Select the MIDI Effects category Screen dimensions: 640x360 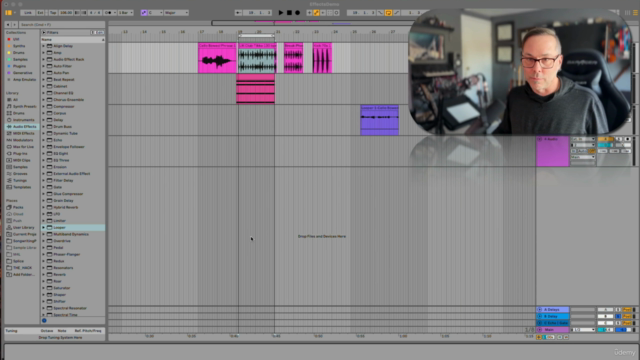click(x=24, y=133)
